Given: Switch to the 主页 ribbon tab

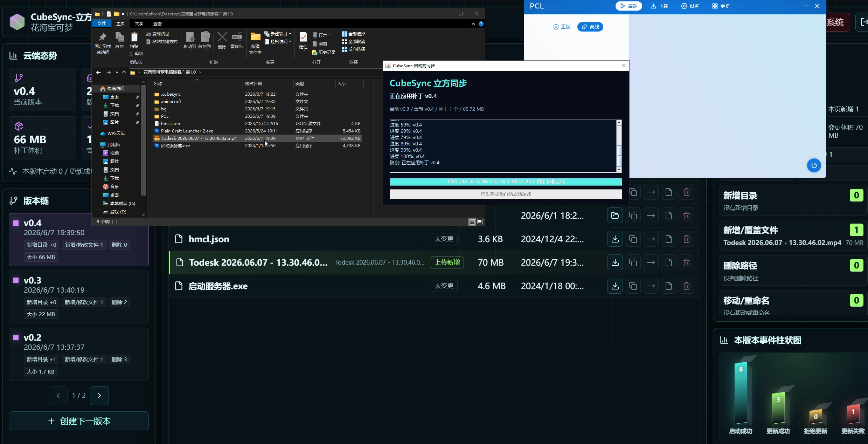Looking at the screenshot, I should tap(120, 23).
